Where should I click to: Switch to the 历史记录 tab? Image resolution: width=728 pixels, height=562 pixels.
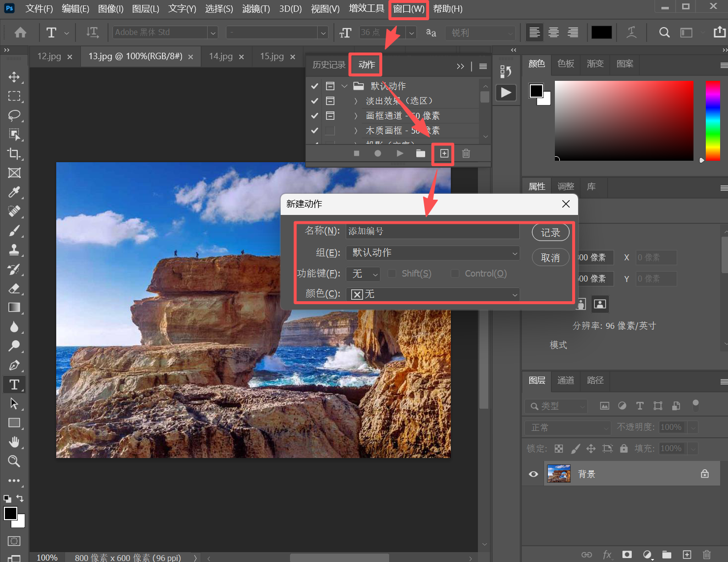(328, 65)
